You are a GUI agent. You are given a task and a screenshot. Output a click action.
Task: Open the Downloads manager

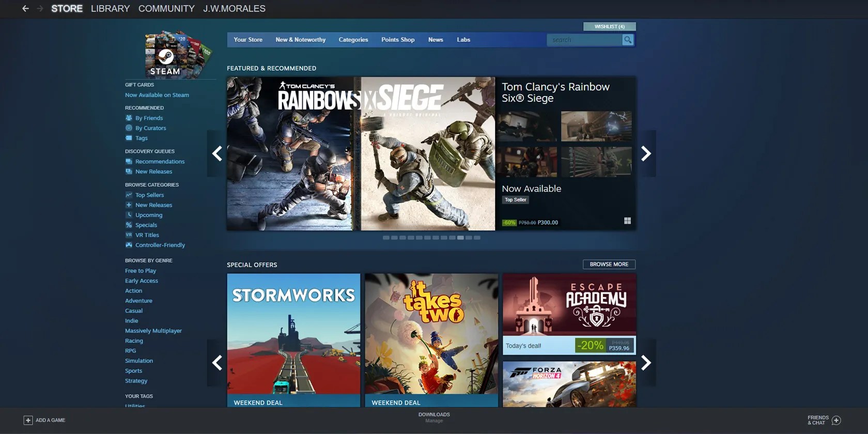434,417
